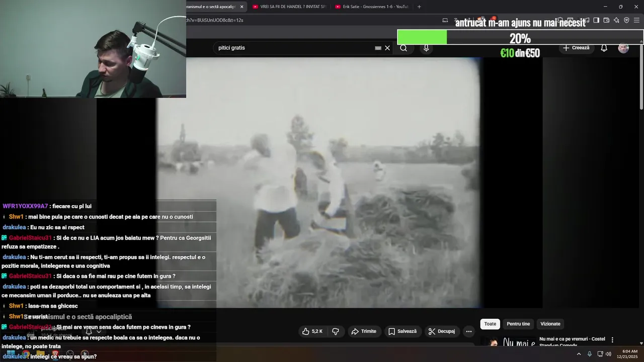Clear the search text with the X icon

pos(387,48)
